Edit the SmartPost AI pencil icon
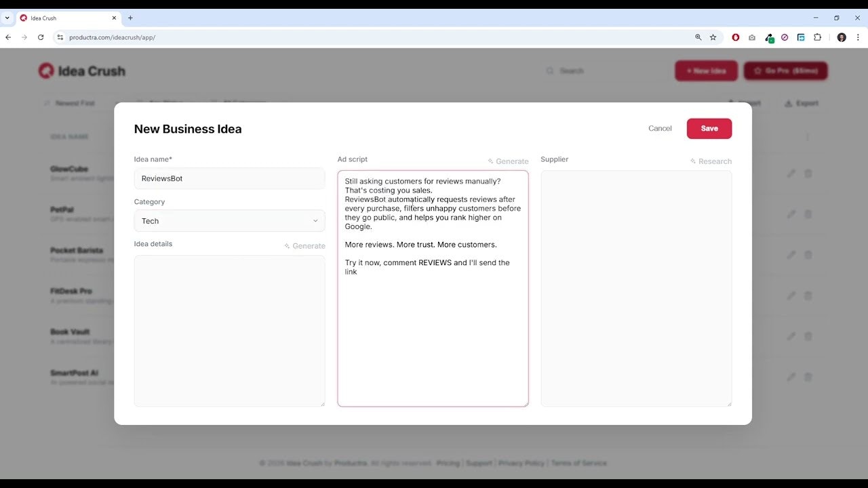Viewport: 868px width, 488px height. [791, 377]
